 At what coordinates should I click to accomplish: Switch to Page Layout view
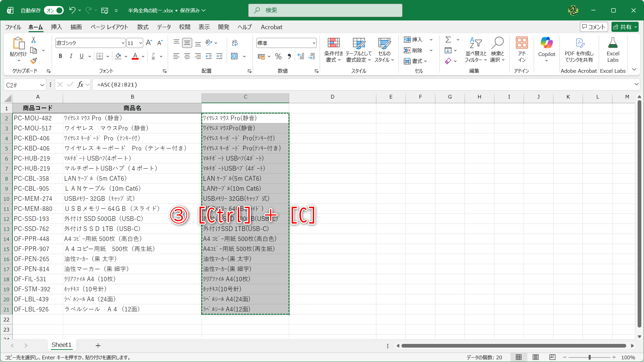pos(536,357)
